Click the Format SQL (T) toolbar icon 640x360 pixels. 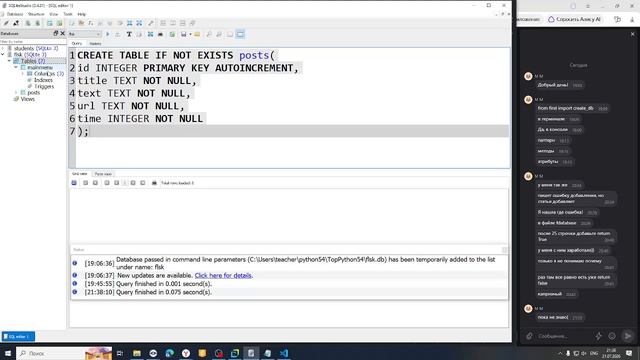tap(129, 34)
